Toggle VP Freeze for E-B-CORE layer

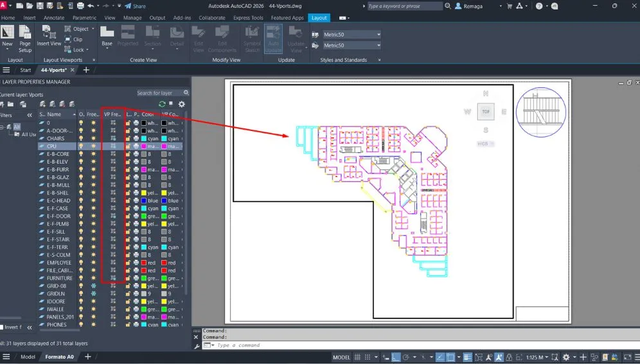coord(113,154)
